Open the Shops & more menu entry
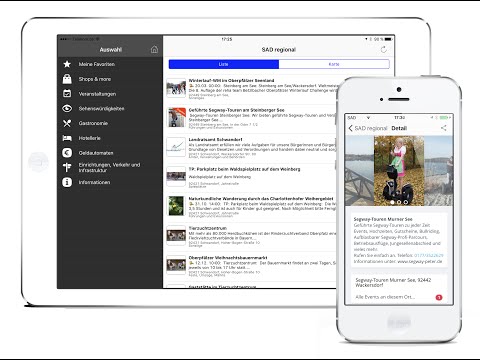 [95, 79]
